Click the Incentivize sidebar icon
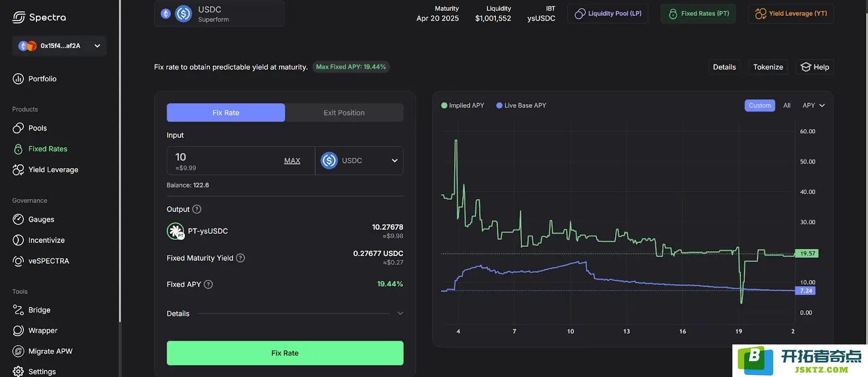 click(18, 240)
